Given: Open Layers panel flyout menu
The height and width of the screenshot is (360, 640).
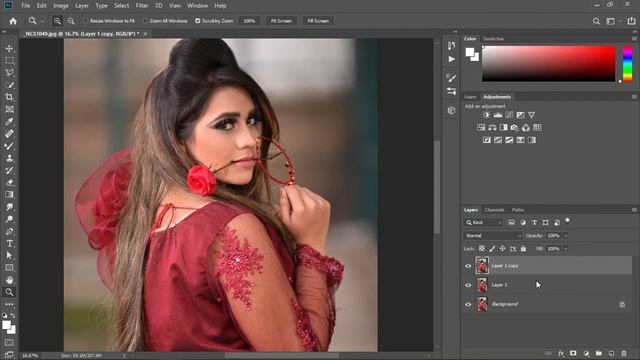Looking at the screenshot, I should click(x=634, y=210).
